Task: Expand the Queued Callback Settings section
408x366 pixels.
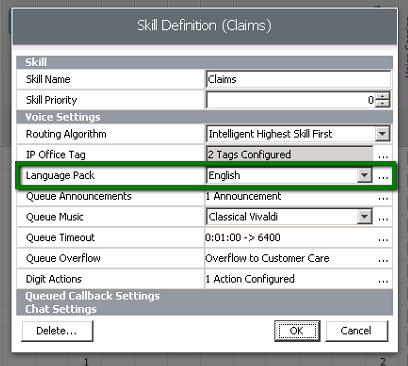Action: pos(204,296)
